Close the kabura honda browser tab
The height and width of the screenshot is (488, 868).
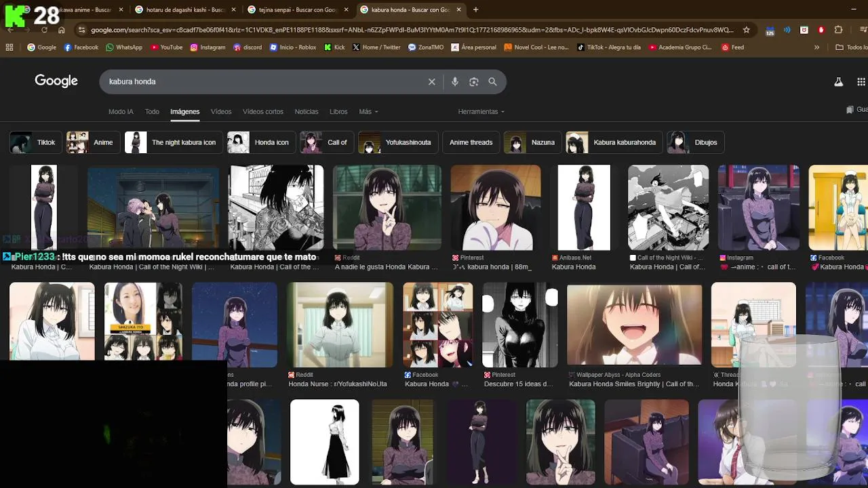point(459,9)
